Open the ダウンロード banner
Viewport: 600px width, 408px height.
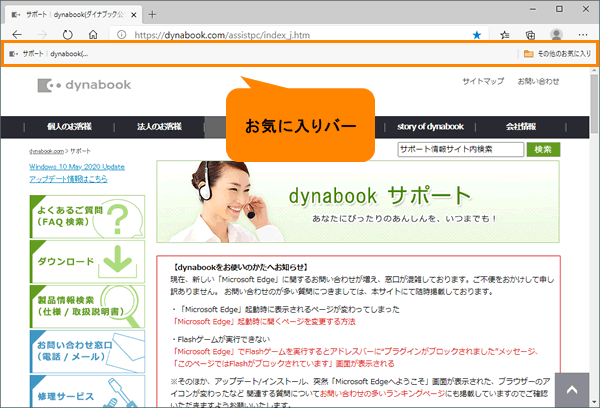[87, 262]
